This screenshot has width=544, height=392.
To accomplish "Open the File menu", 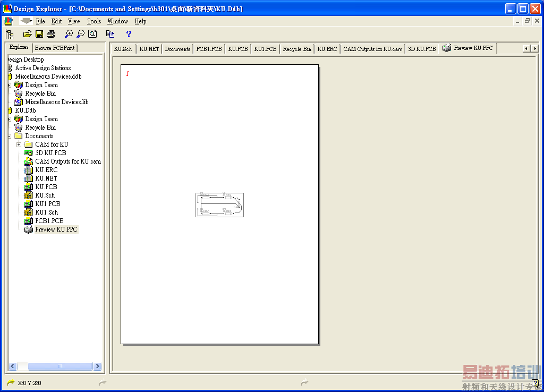I will pyautogui.click(x=40, y=21).
